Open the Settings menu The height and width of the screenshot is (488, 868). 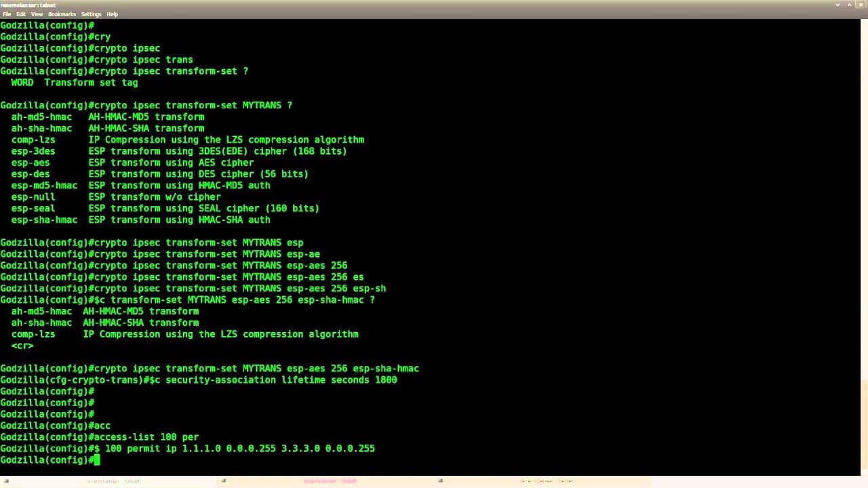91,14
